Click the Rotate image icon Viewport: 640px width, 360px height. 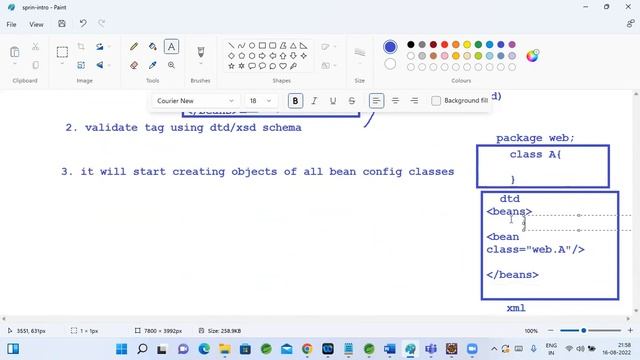point(100,47)
